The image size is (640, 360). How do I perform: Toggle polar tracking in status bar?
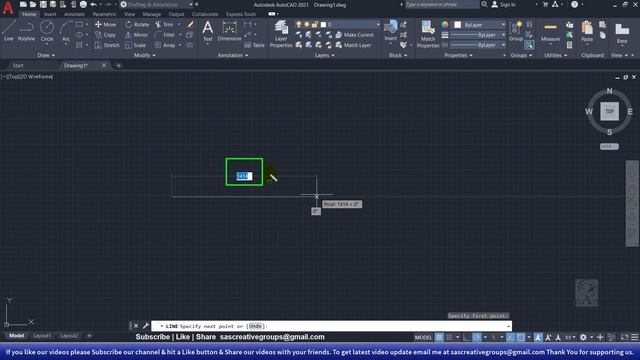476,337
